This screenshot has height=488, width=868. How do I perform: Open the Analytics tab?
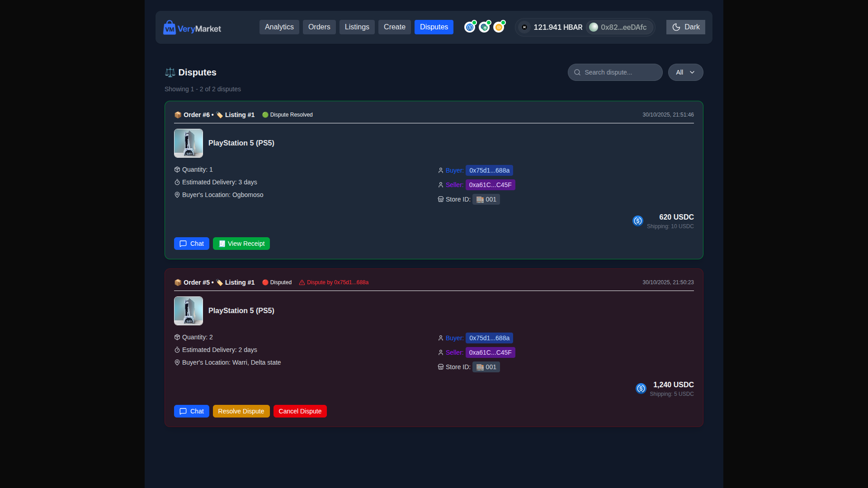click(x=279, y=27)
